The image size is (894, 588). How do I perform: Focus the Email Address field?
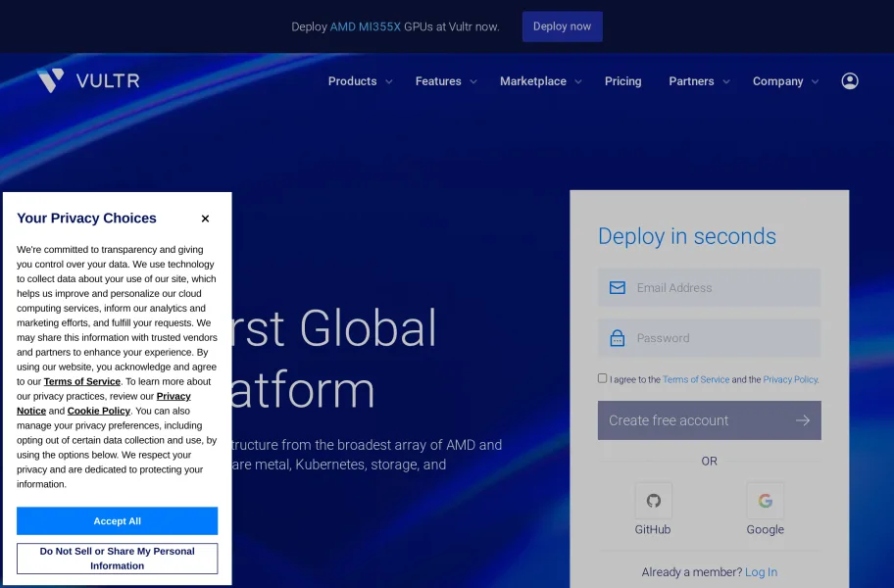(x=710, y=288)
